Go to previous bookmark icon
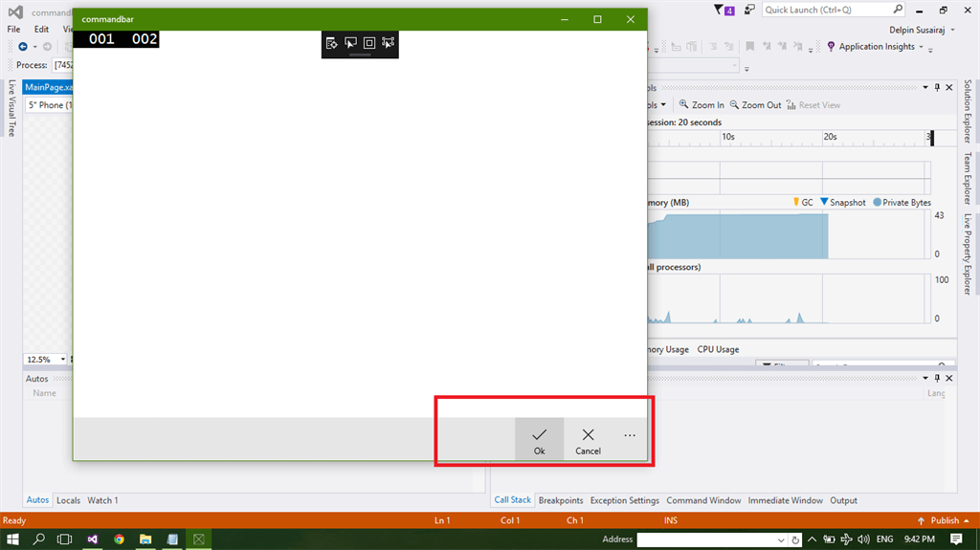 767,46
